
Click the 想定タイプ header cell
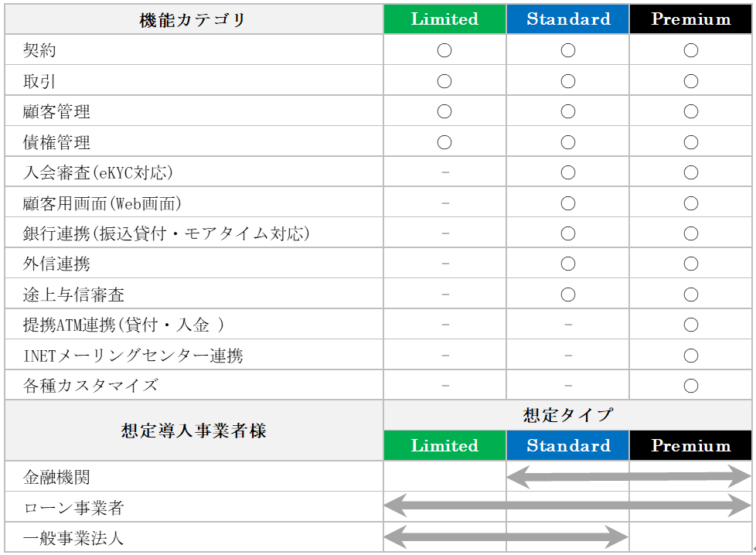click(568, 415)
